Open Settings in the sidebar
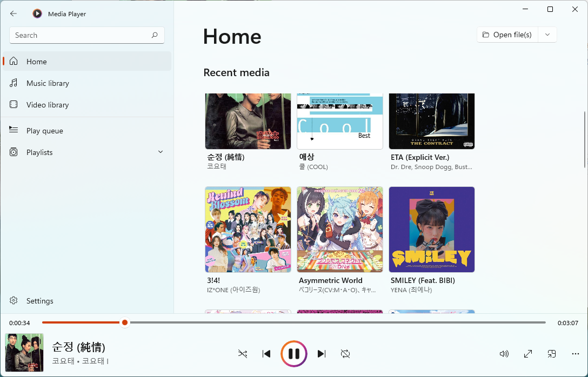The image size is (588, 377). click(x=39, y=301)
